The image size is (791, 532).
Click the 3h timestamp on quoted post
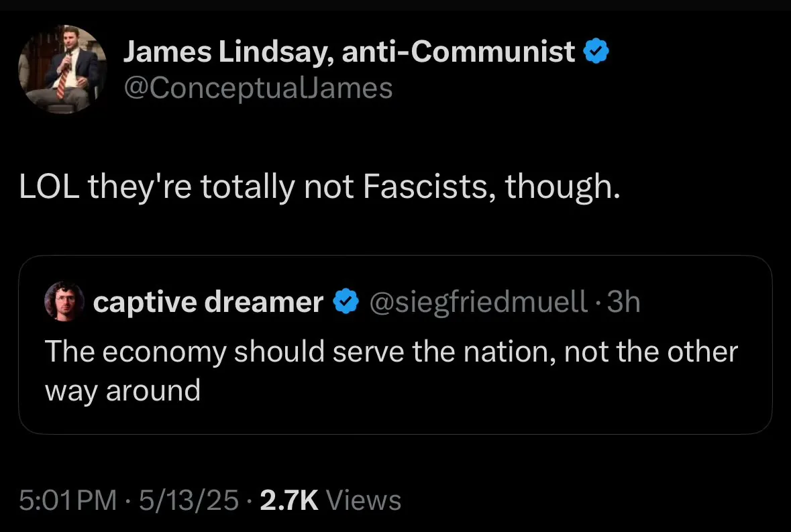[x=623, y=303]
